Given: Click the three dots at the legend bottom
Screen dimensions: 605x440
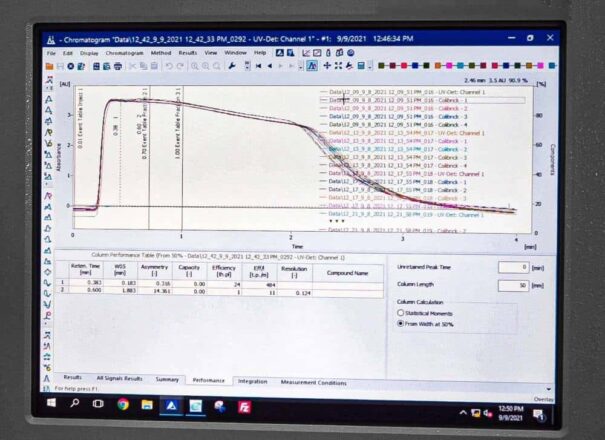Looking at the screenshot, I should 337,221.
